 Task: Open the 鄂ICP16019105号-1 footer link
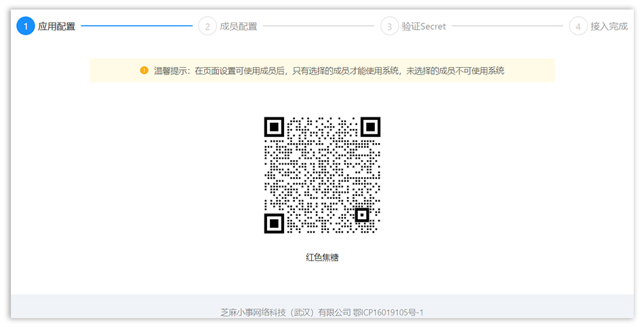coord(388,313)
